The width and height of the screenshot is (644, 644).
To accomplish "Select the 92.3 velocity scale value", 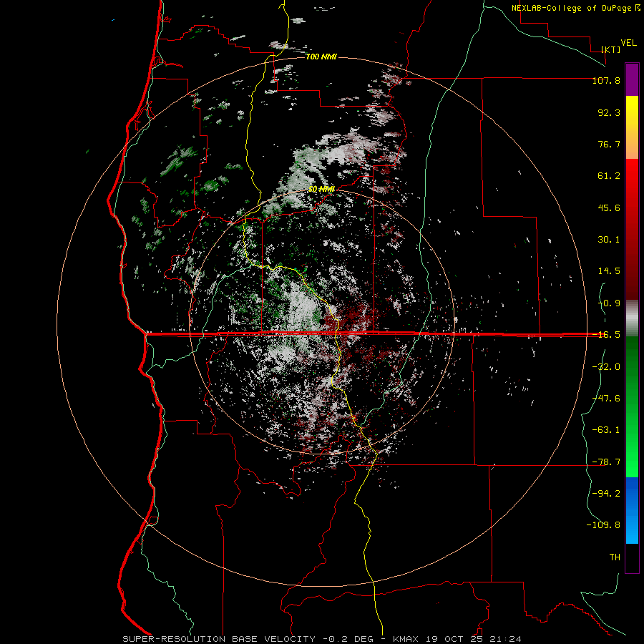I will pyautogui.click(x=609, y=112).
